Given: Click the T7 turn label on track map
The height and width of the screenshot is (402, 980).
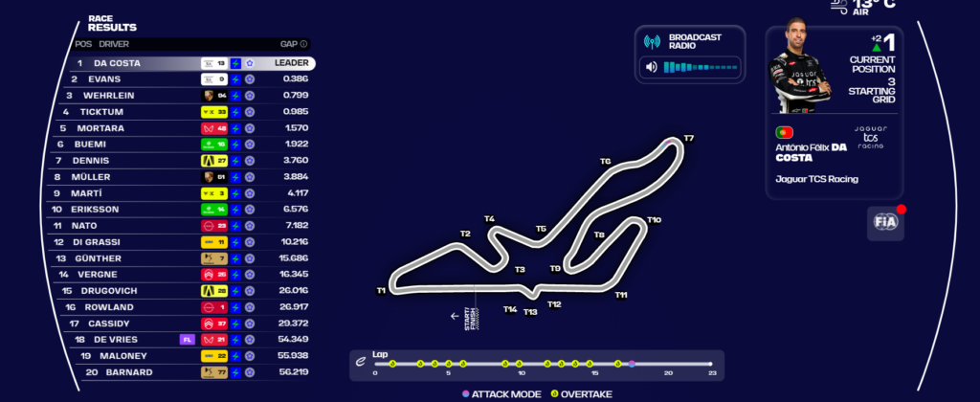Looking at the screenshot, I should pyautogui.click(x=688, y=139).
